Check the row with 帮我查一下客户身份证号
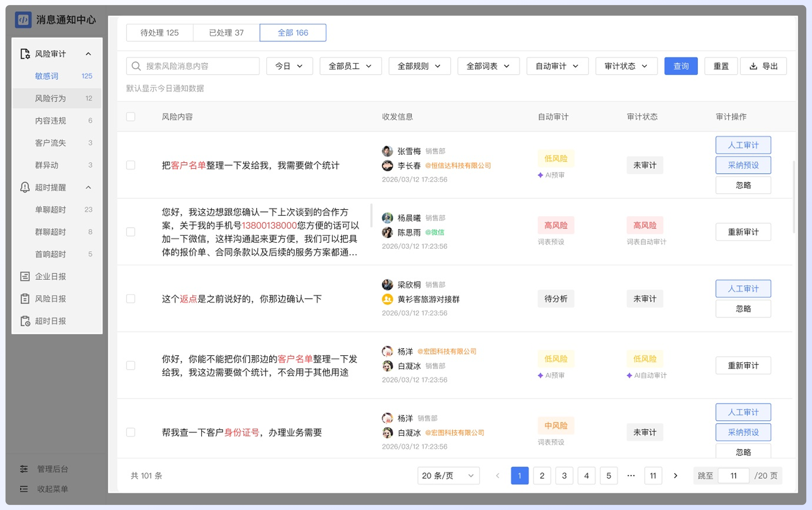The image size is (812, 510). point(131,432)
